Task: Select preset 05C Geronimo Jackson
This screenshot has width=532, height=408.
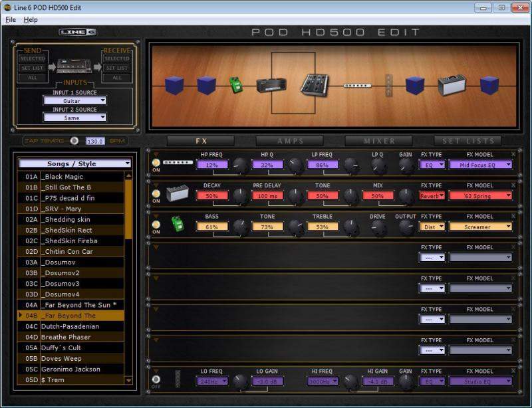Action: click(x=70, y=369)
